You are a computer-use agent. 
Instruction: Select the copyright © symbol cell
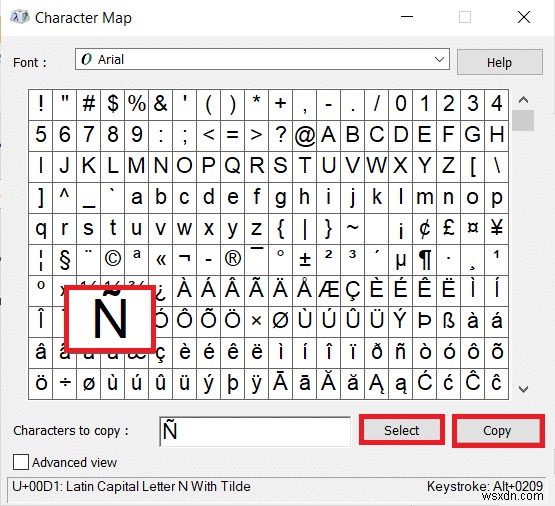click(x=113, y=260)
